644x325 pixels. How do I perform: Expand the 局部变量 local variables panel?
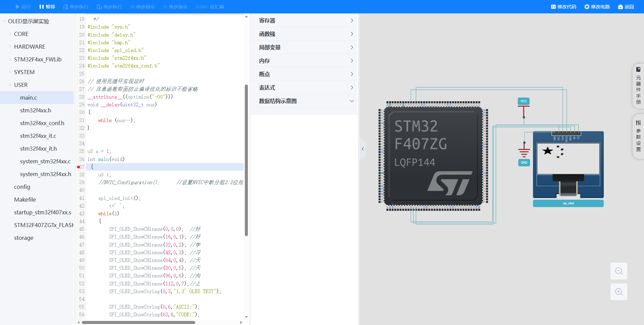pyautogui.click(x=304, y=47)
